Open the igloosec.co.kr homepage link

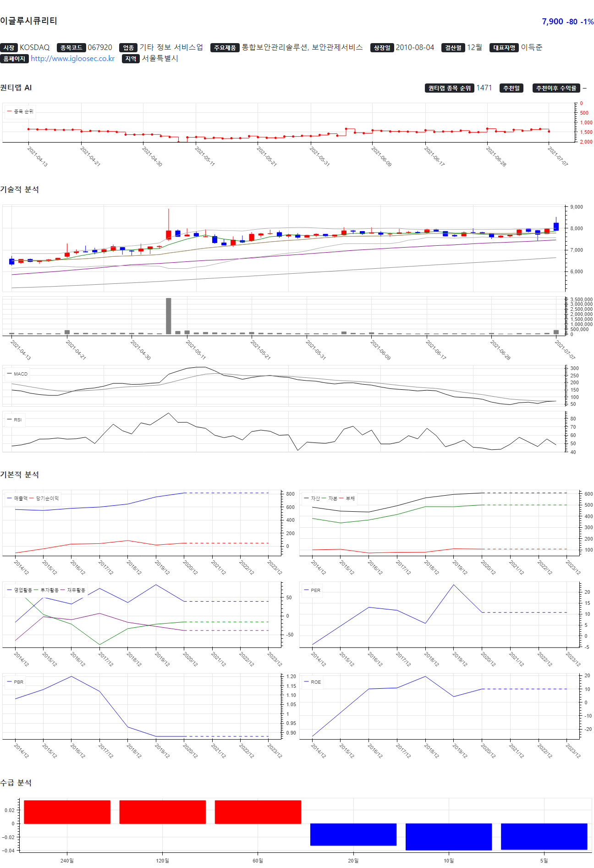72,58
